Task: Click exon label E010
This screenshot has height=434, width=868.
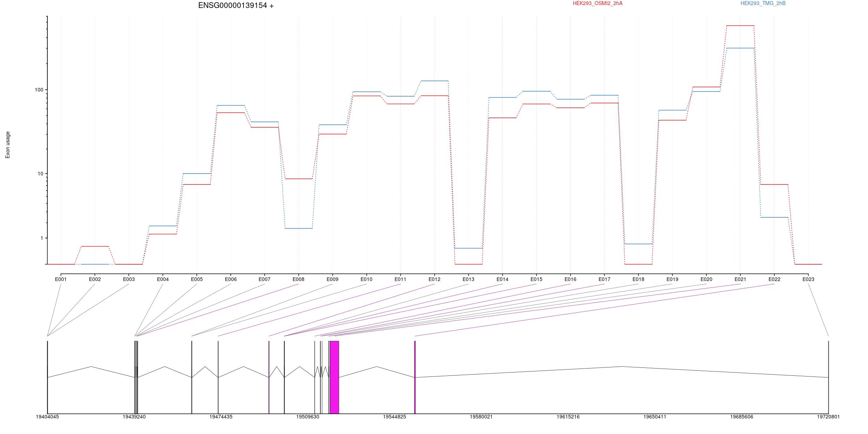Action: [366, 279]
